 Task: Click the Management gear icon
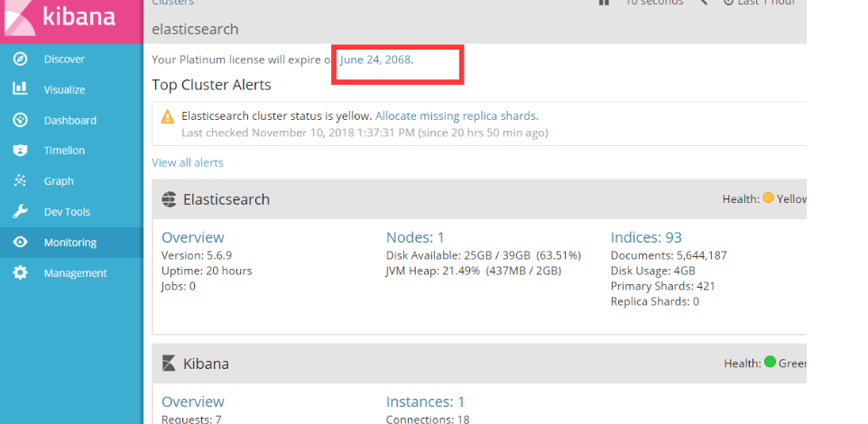pyautogui.click(x=20, y=272)
